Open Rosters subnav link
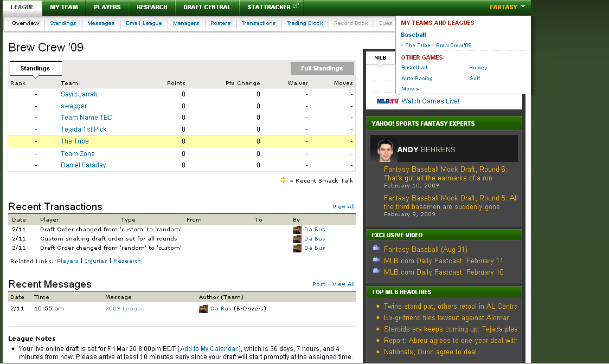 coord(221,23)
